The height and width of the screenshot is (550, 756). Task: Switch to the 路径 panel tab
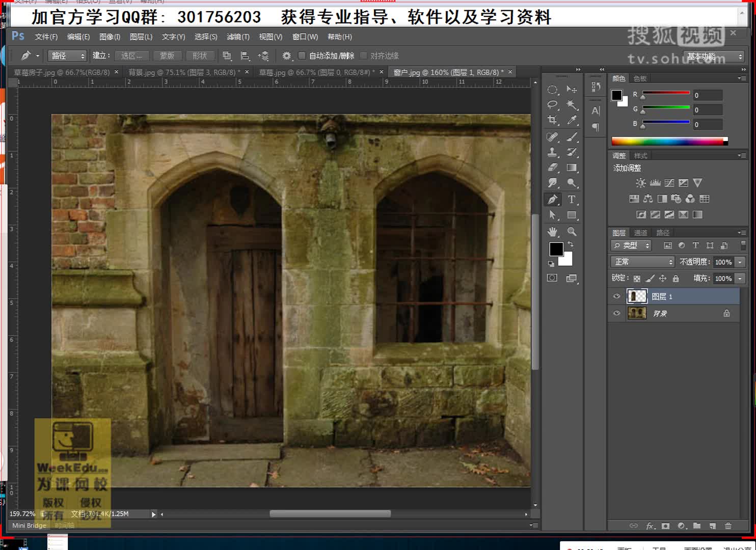coord(663,233)
